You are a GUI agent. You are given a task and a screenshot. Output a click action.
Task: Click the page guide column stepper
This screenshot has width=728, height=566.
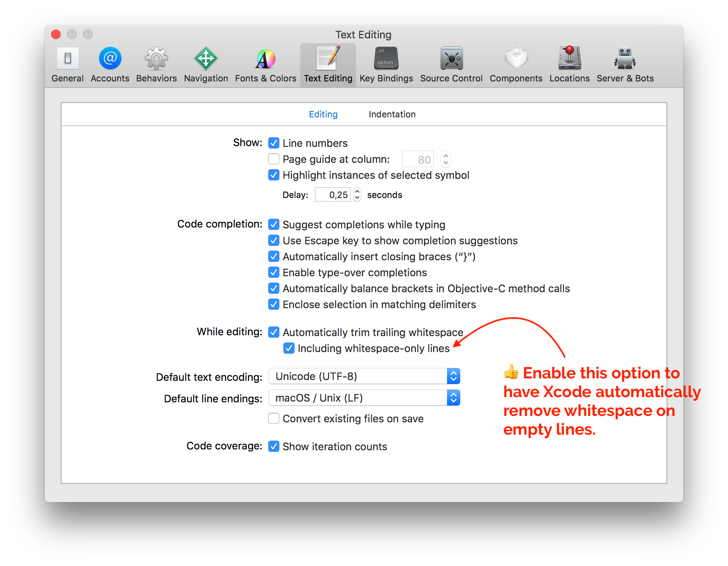[446, 159]
